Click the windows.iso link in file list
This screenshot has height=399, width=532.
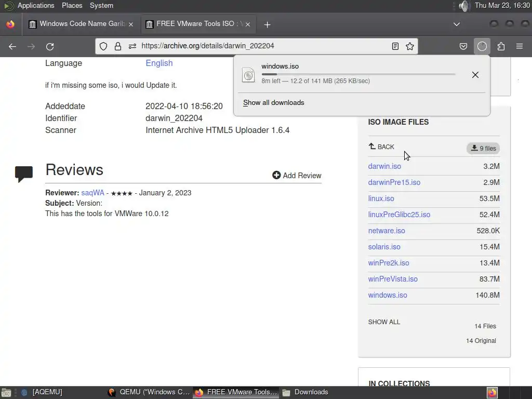pyautogui.click(x=388, y=295)
